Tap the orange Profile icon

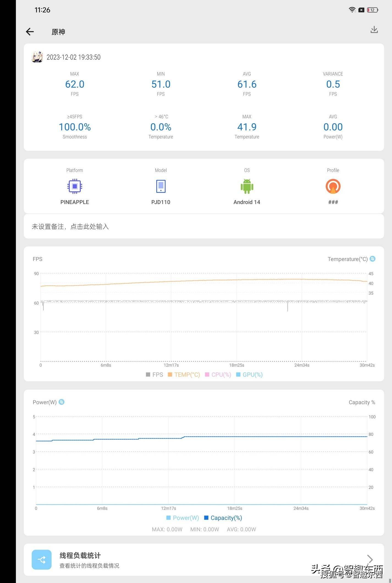click(333, 186)
